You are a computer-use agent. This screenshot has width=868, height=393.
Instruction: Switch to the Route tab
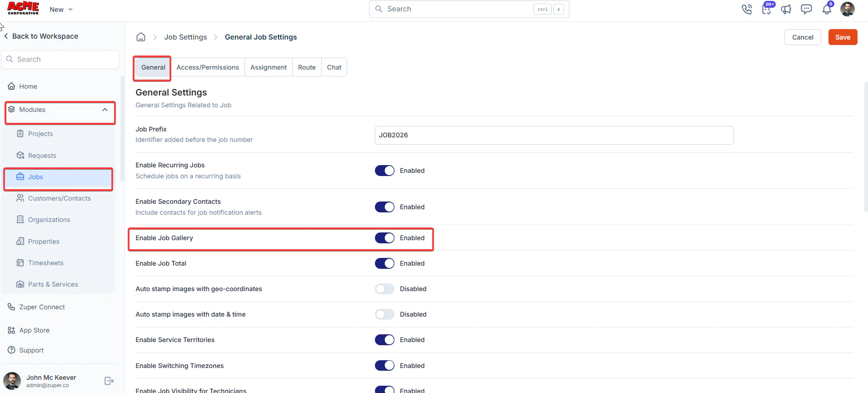click(x=307, y=67)
